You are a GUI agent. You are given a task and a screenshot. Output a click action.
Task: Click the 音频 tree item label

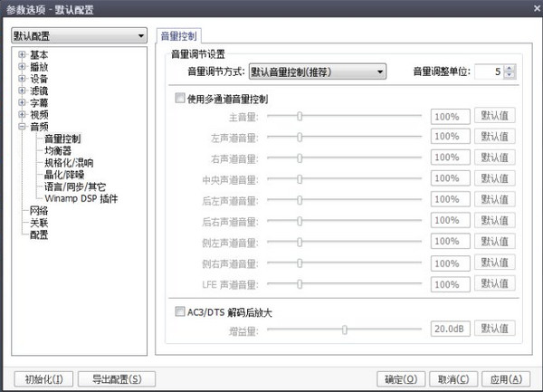pyautogui.click(x=39, y=127)
